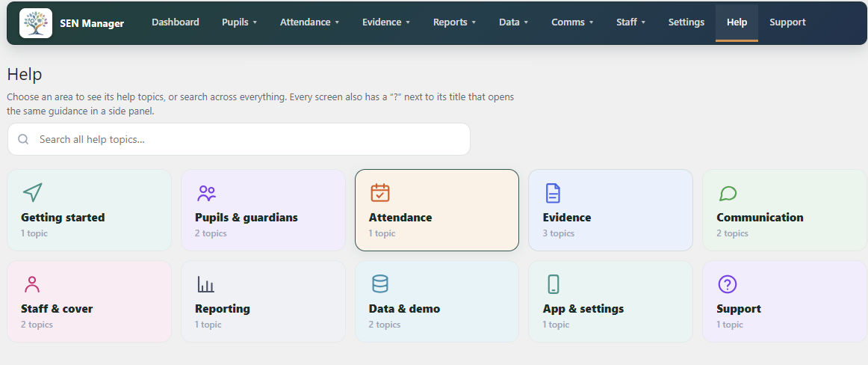This screenshot has width=868, height=365.
Task: Click "2 topics" under Pupils & guardians
Action: click(x=211, y=233)
